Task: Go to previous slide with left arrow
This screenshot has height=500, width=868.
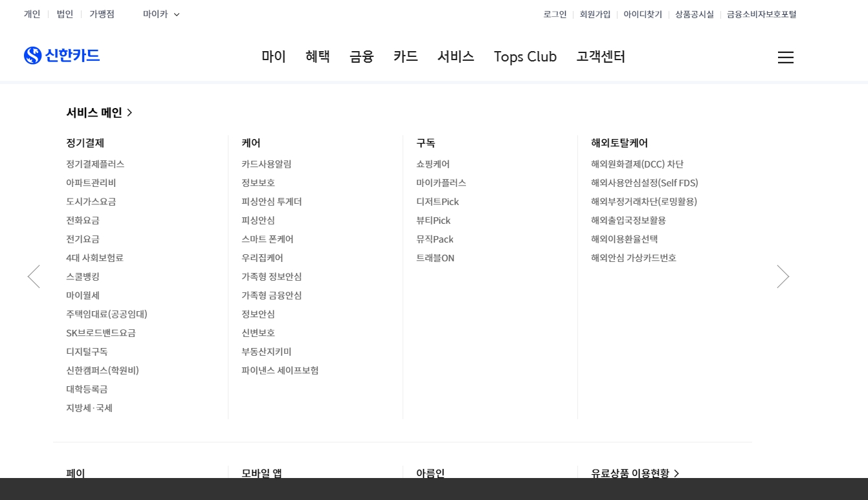Action: click(34, 277)
